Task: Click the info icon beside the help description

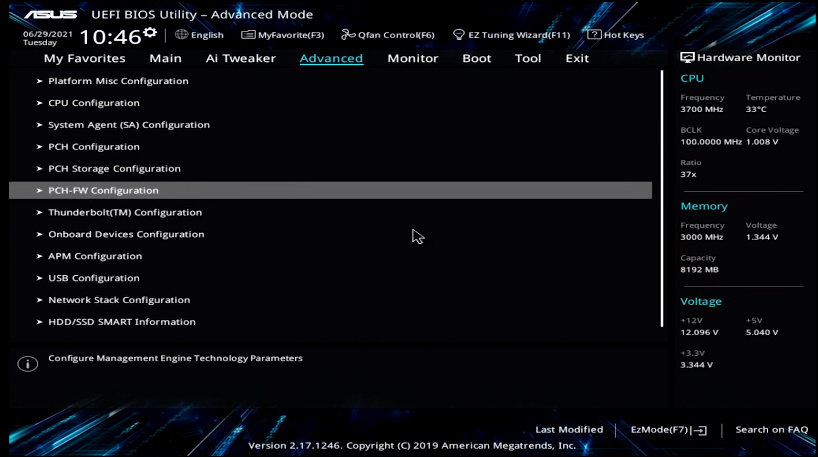Action: coord(28,364)
